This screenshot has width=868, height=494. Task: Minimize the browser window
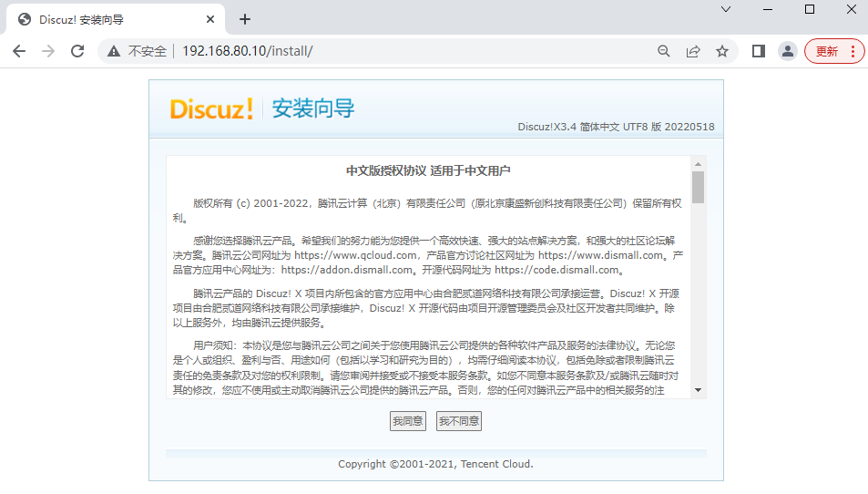pos(767,9)
